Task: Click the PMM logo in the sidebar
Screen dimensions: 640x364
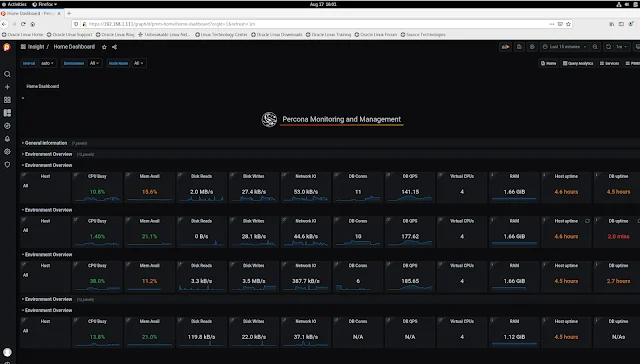Action: pos(7,47)
